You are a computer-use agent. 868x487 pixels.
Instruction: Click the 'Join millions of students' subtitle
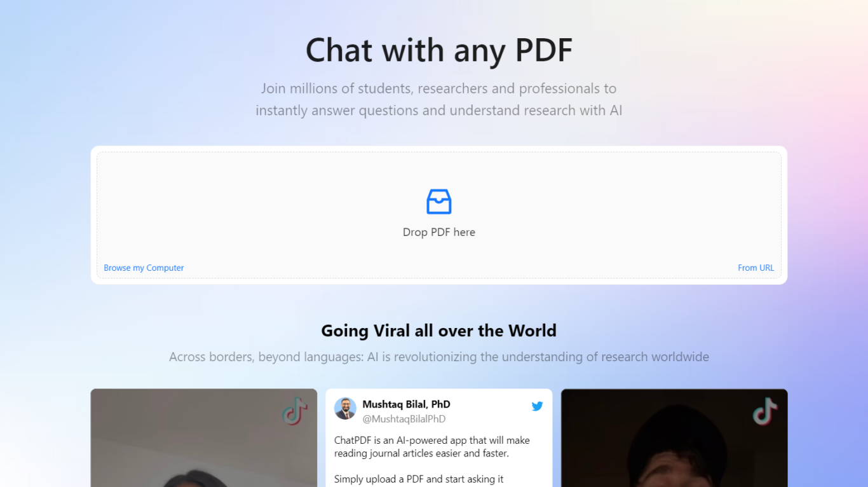click(438, 88)
